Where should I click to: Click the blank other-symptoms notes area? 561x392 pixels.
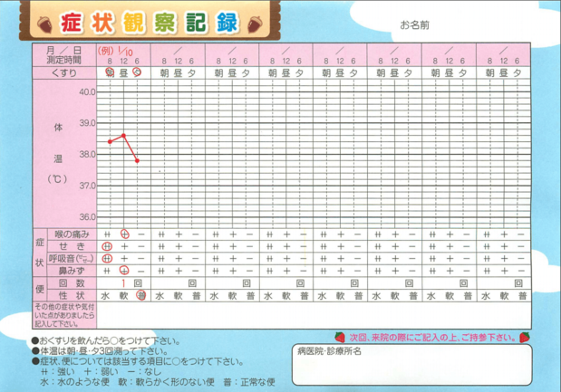coord(314,316)
